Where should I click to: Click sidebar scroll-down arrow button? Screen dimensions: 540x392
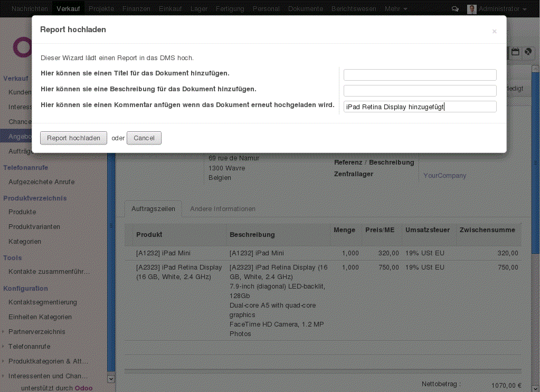coord(111,379)
